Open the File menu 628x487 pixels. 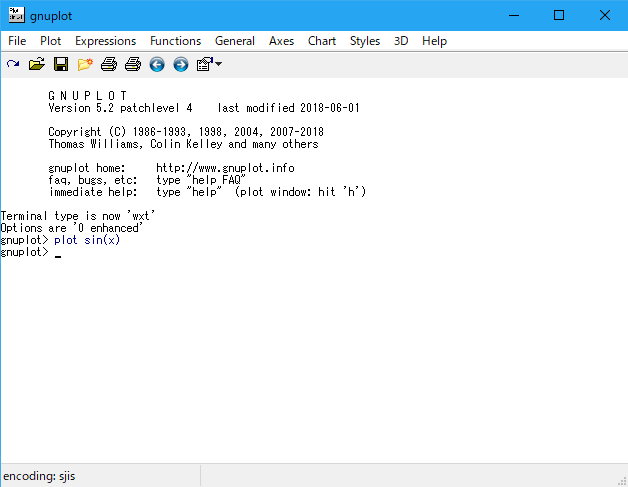pos(17,41)
